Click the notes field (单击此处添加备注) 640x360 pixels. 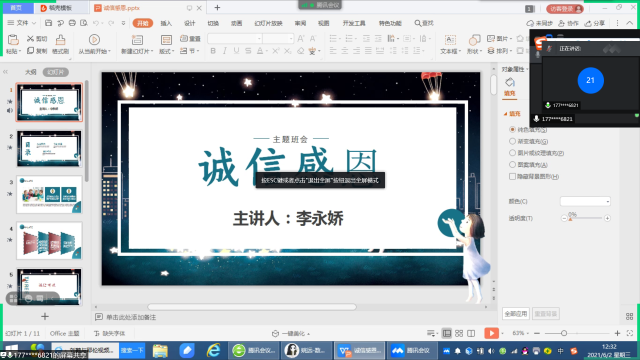coord(131,317)
